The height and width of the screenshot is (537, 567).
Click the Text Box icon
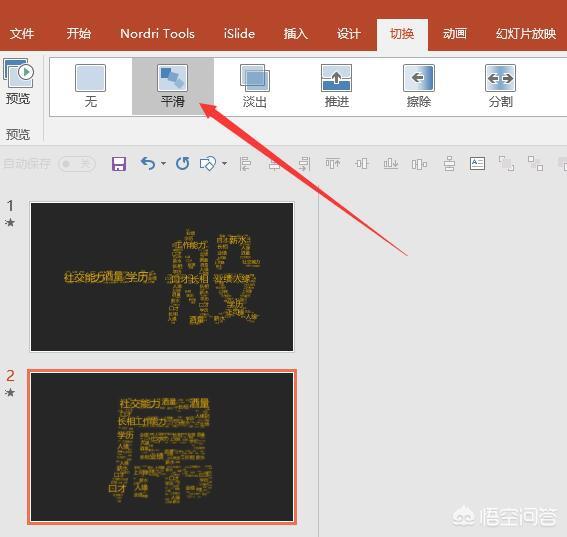click(x=477, y=163)
